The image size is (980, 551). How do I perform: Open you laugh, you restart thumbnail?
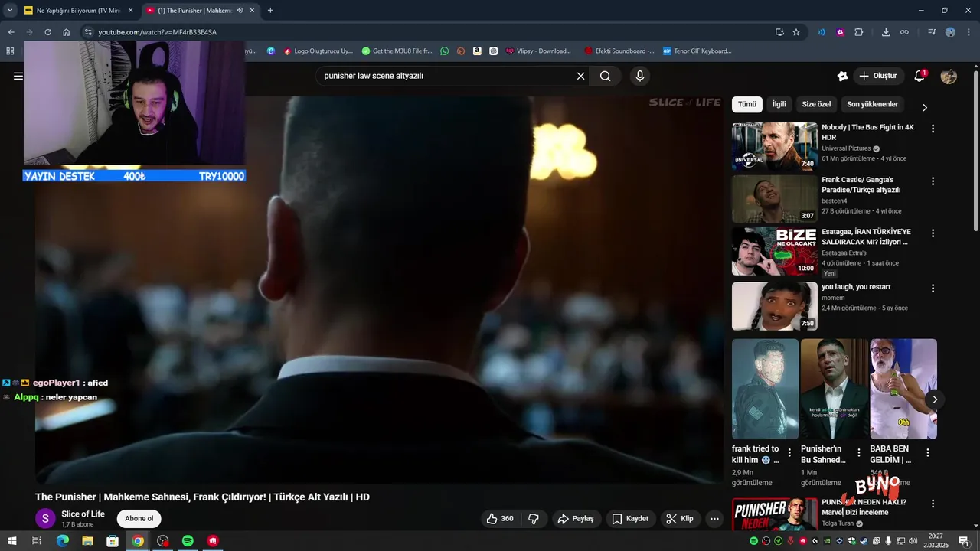(774, 306)
